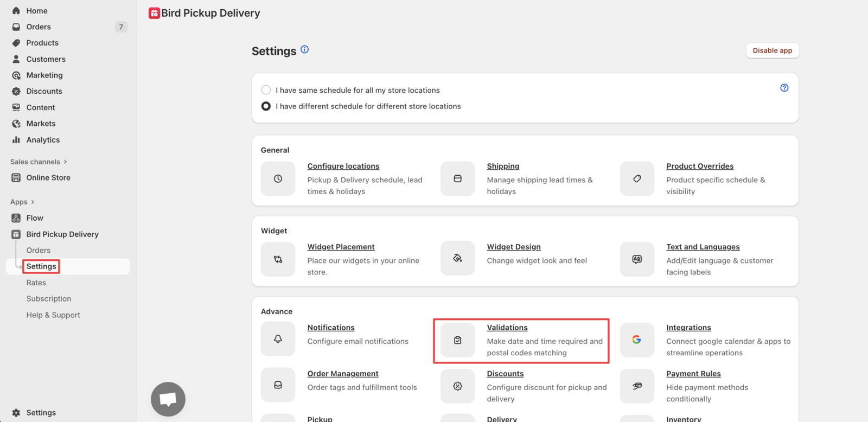Click the Disable app button

point(772,50)
